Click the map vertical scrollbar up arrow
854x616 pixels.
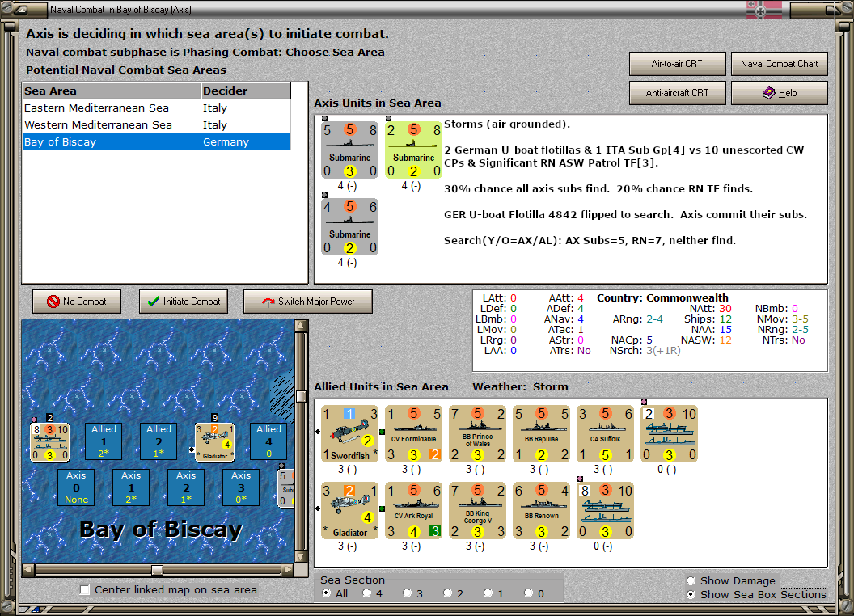(301, 326)
